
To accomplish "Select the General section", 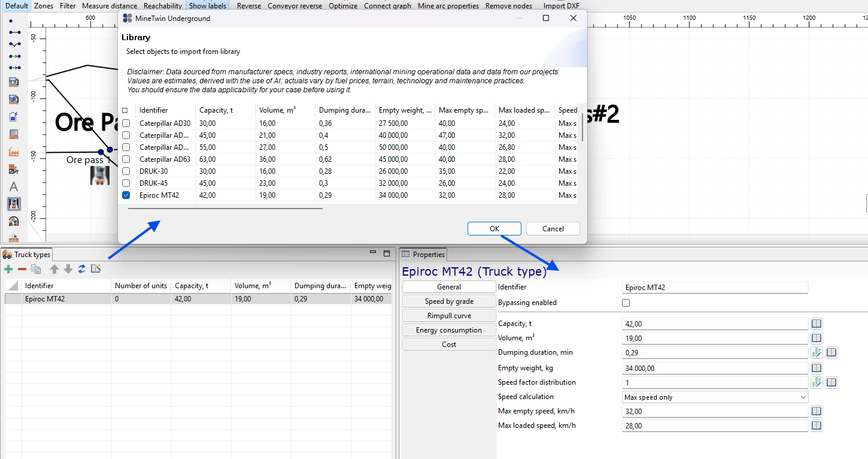I will tap(449, 287).
